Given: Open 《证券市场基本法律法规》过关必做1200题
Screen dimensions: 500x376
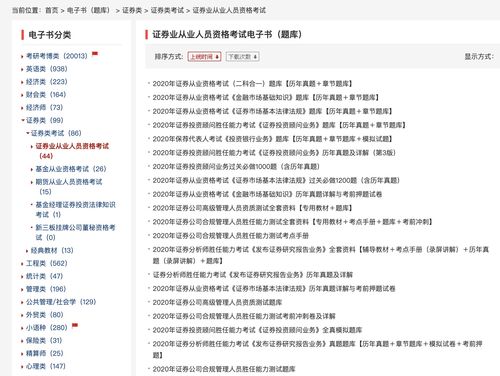Looking at the screenshot, I should point(276,181).
